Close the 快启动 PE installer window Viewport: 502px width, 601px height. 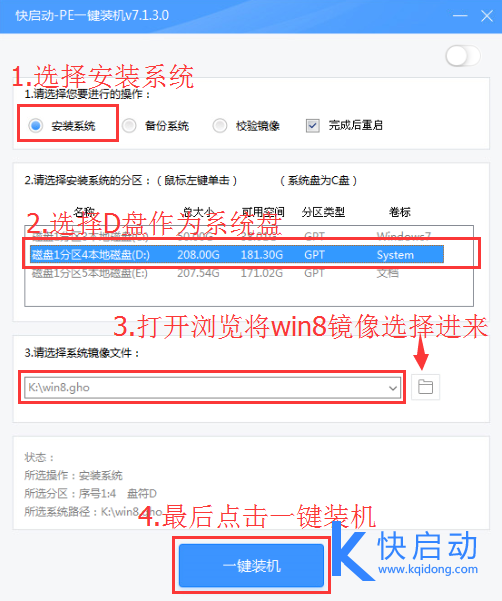pos(487,16)
